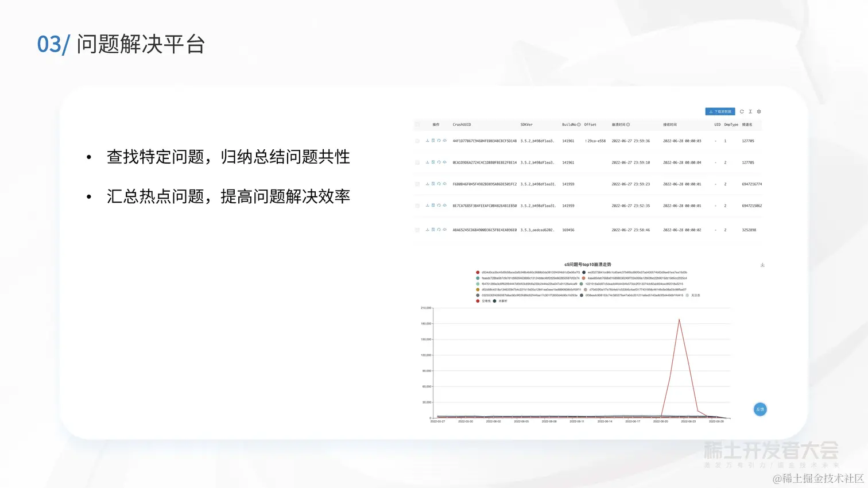
Task: Toggle legend series d70d03f0a1f7e76
Action: pyautogui.click(x=635, y=290)
